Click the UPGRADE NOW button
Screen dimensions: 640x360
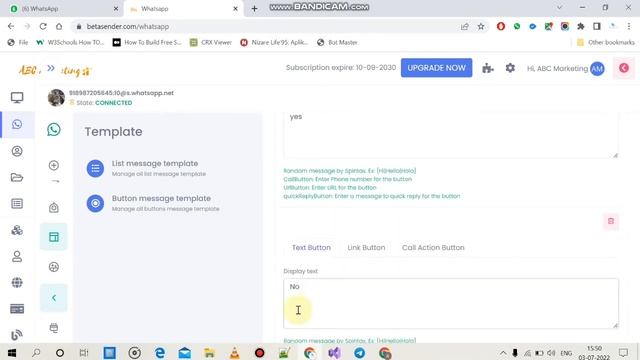pos(436,68)
